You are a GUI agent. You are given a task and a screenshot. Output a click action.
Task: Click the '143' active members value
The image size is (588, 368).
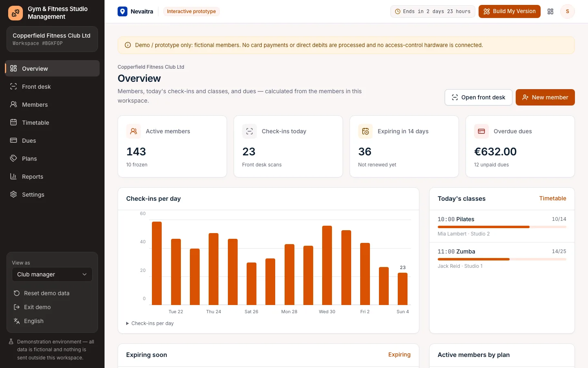pos(136,152)
